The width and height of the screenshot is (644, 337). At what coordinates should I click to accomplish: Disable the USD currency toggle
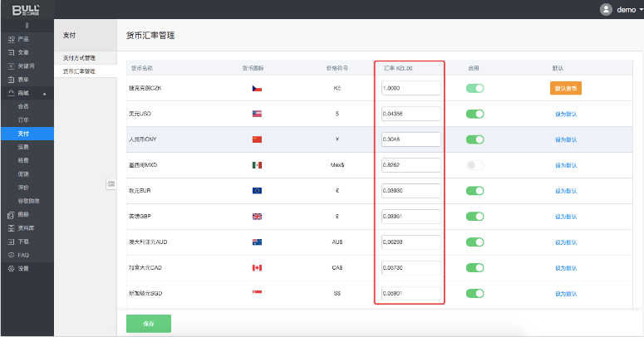click(x=474, y=114)
